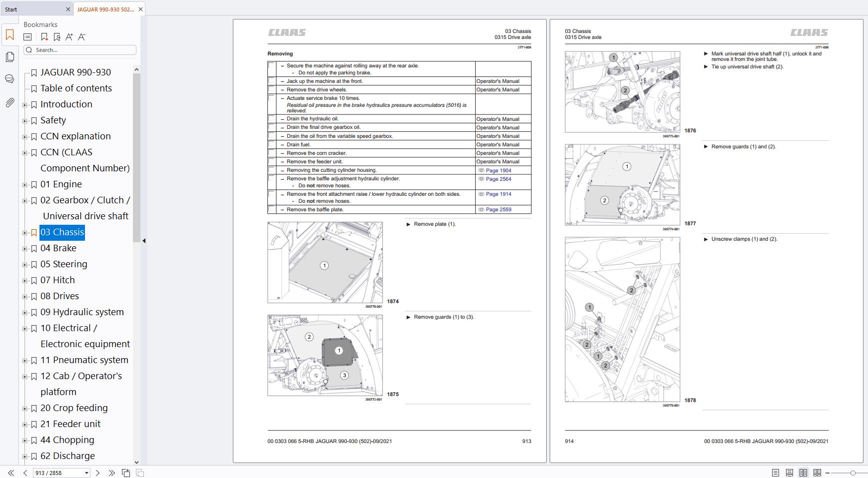Viewport: 868px width, 478px height.
Task: Tick checkbox for Remove the feeder unit
Action: 271,161
